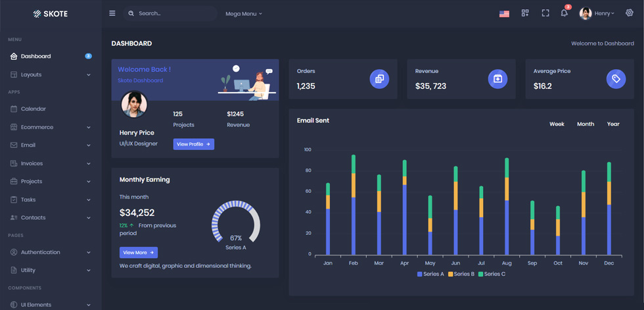Open the Mega Menu dropdown

pyautogui.click(x=244, y=14)
